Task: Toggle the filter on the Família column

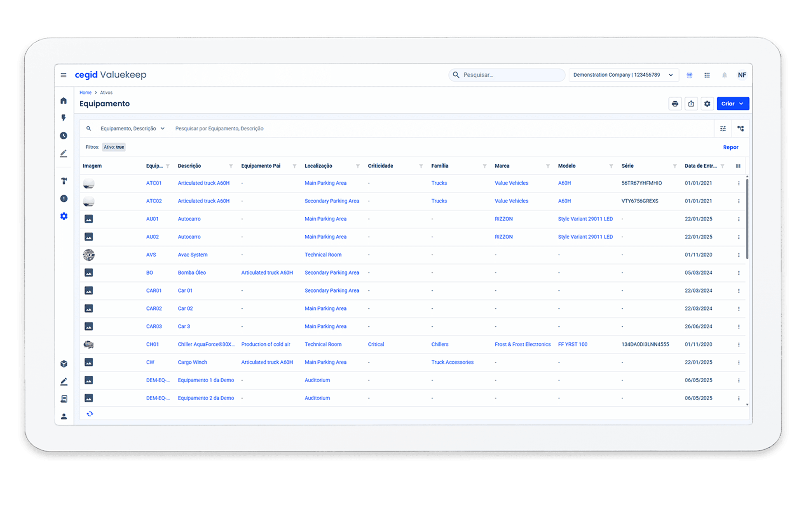Action: [x=484, y=166]
